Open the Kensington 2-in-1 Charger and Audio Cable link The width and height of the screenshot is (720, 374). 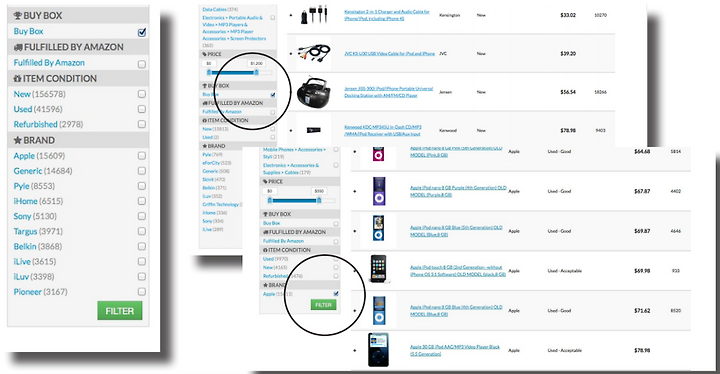click(x=387, y=15)
